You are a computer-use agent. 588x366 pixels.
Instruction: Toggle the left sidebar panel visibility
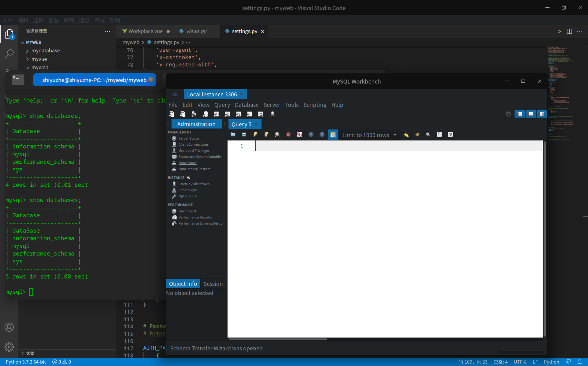point(520,114)
